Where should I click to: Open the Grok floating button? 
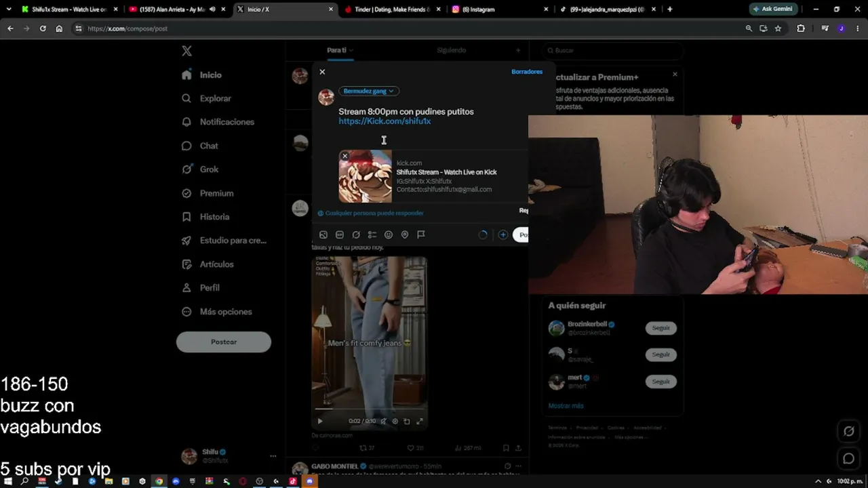coord(848,431)
